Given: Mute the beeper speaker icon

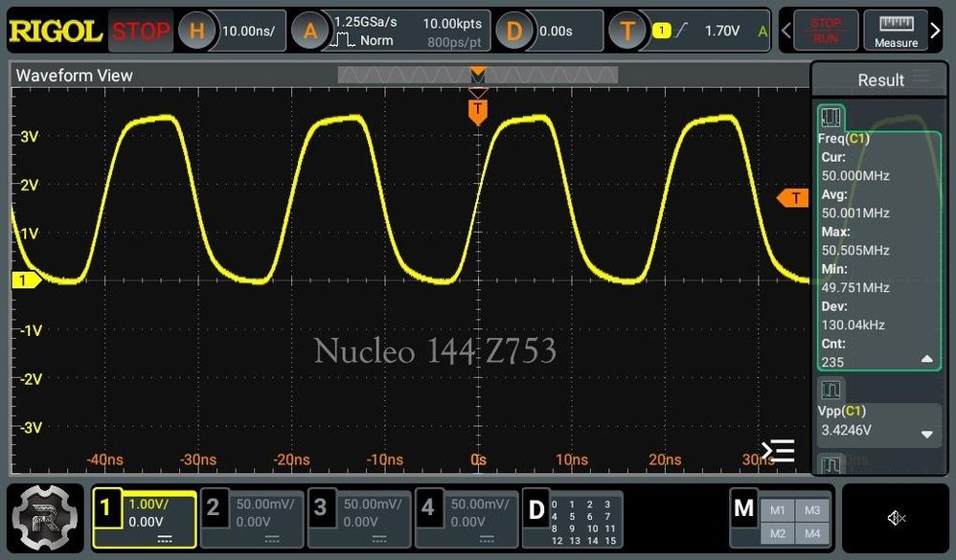Looking at the screenshot, I should (895, 517).
